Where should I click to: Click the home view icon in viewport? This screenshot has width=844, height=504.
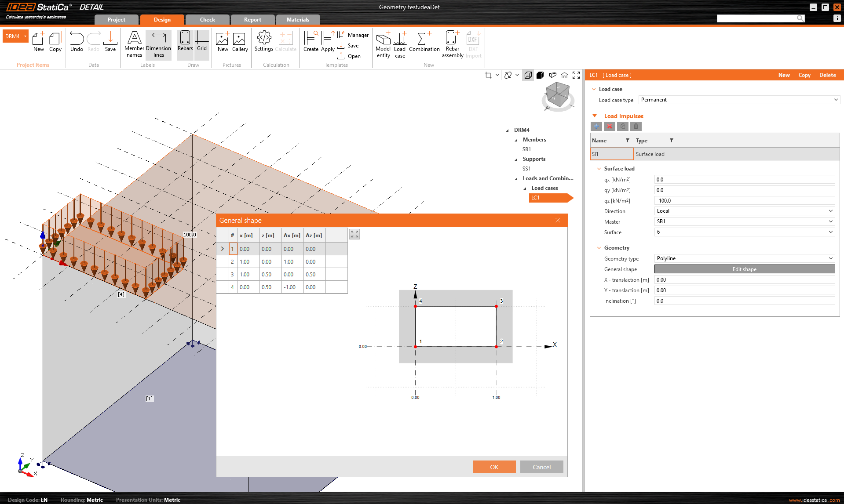pyautogui.click(x=564, y=75)
